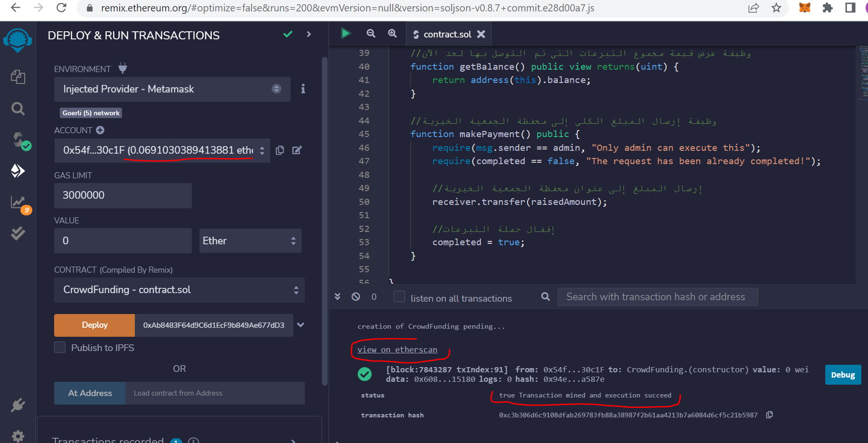Click the transaction hash search field
This screenshot has height=443, width=868.
click(x=658, y=297)
